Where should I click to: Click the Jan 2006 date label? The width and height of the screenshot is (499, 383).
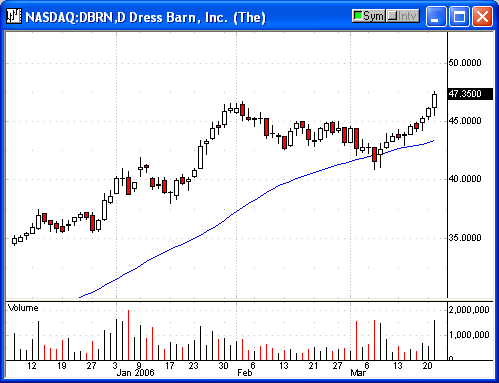[135, 373]
